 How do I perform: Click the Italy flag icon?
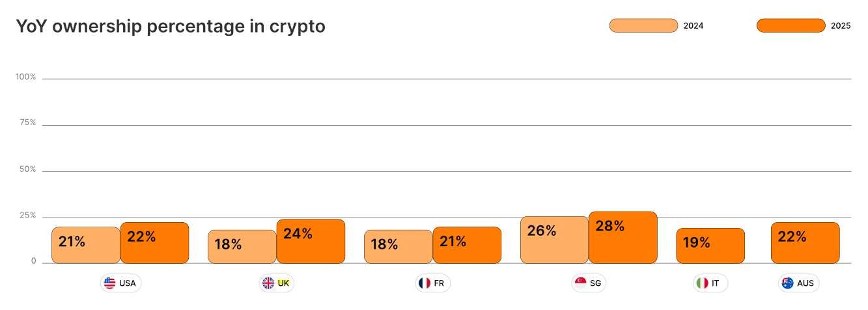702,283
